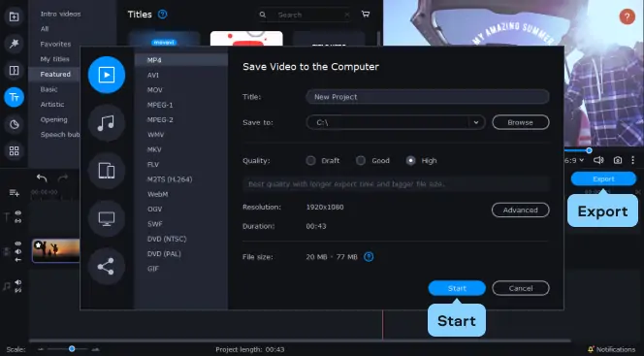644x356 pixels.
Task: Take a snapshot with camera icon
Action: click(x=617, y=160)
